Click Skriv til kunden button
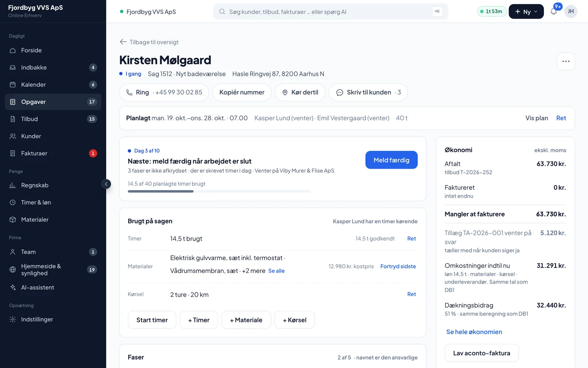Image resolution: width=588 pixels, height=368 pixels. (x=368, y=93)
